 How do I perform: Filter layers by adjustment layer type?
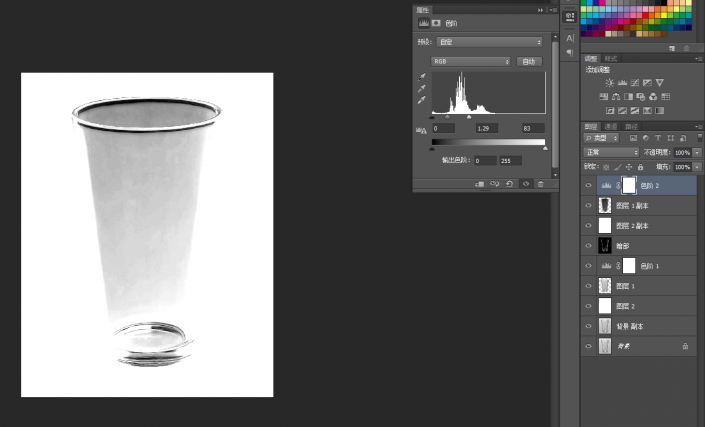click(646, 138)
